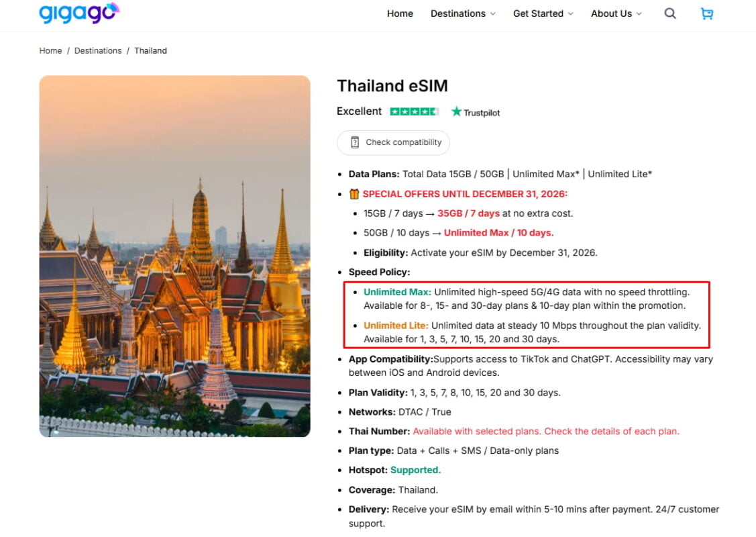Click the 'Thai Number:' label
This screenshot has width=756, height=537.
[x=380, y=432]
